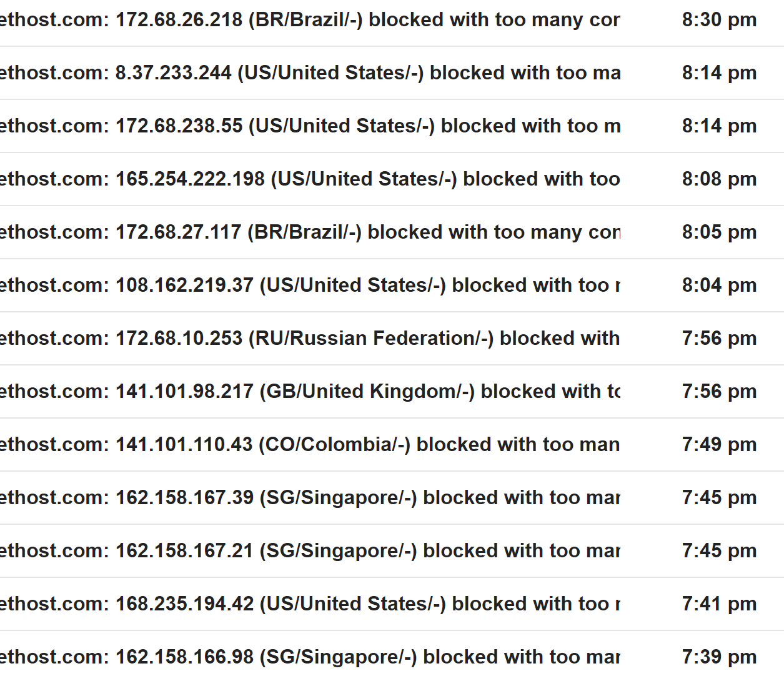The height and width of the screenshot is (681, 784).
Task: Click the 8:30 pm timestamp
Action: pos(719,20)
